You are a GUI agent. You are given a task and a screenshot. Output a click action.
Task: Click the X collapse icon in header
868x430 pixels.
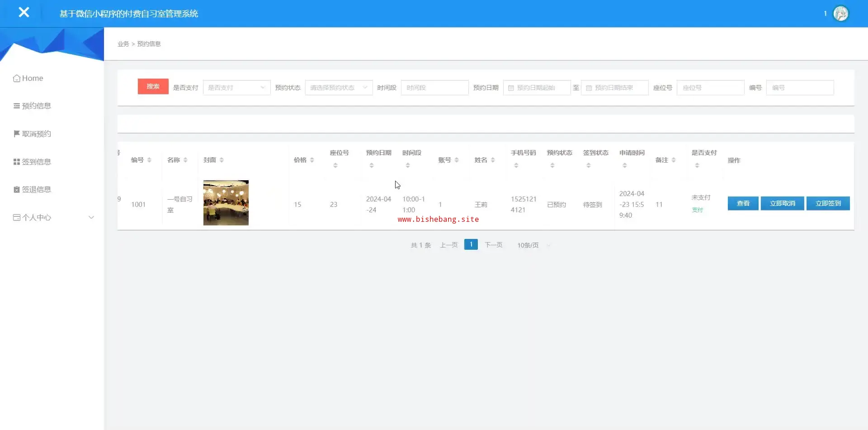24,13
